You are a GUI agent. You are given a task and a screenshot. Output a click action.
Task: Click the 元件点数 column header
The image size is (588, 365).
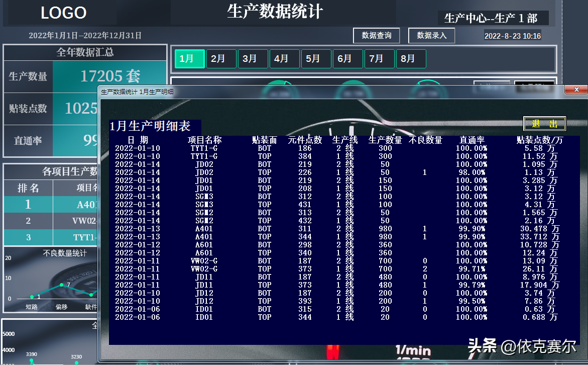coord(305,140)
